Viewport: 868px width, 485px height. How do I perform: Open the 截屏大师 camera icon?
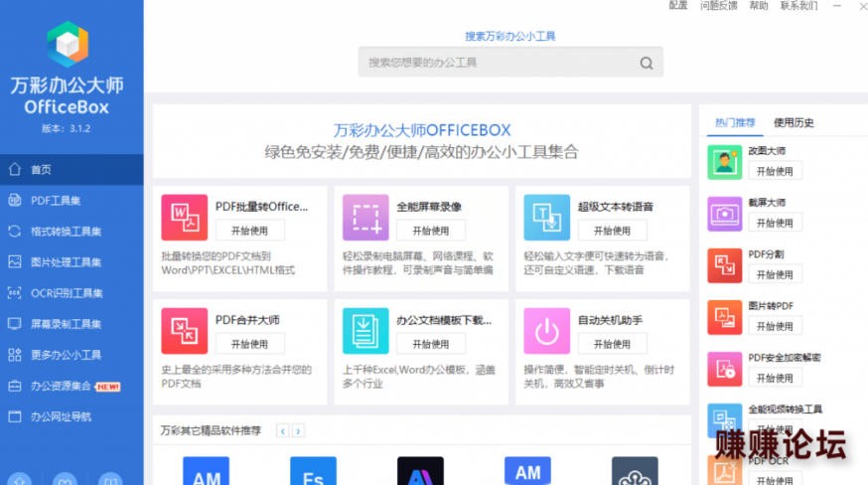tap(725, 214)
